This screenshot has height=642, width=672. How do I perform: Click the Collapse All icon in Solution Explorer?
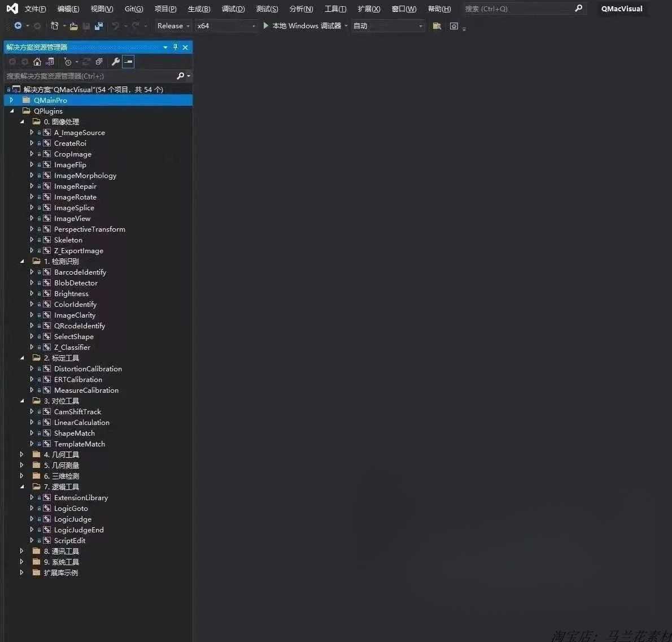99,62
